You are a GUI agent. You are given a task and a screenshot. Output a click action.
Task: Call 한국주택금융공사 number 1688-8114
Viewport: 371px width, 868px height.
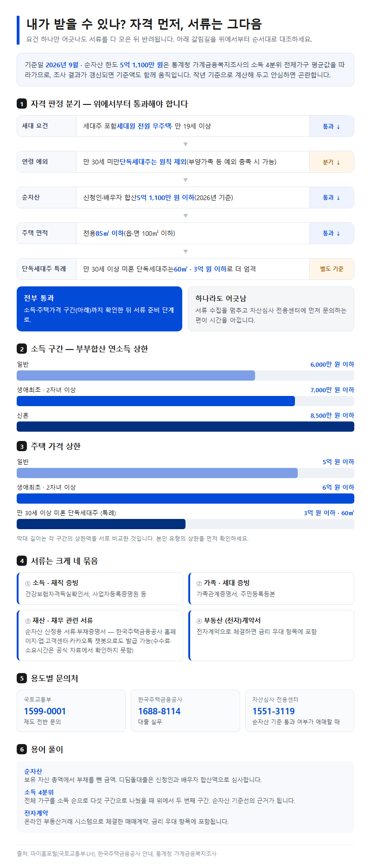click(x=159, y=711)
